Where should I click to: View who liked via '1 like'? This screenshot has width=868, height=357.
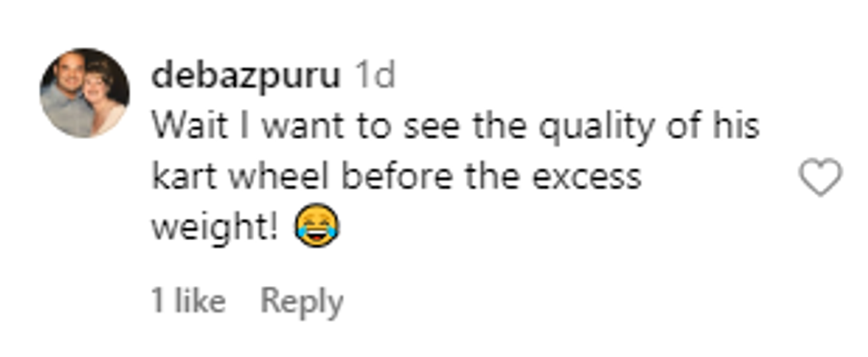coord(188,302)
